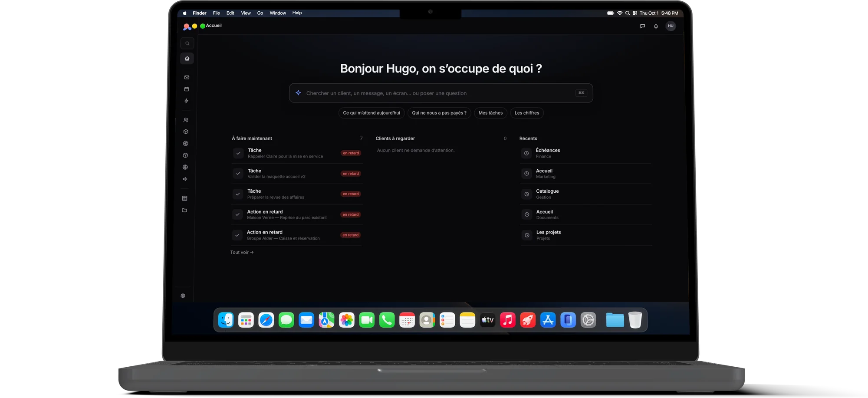Choose the 'Mes tâches' suggestion chip
The height and width of the screenshot is (398, 868).
pos(490,113)
